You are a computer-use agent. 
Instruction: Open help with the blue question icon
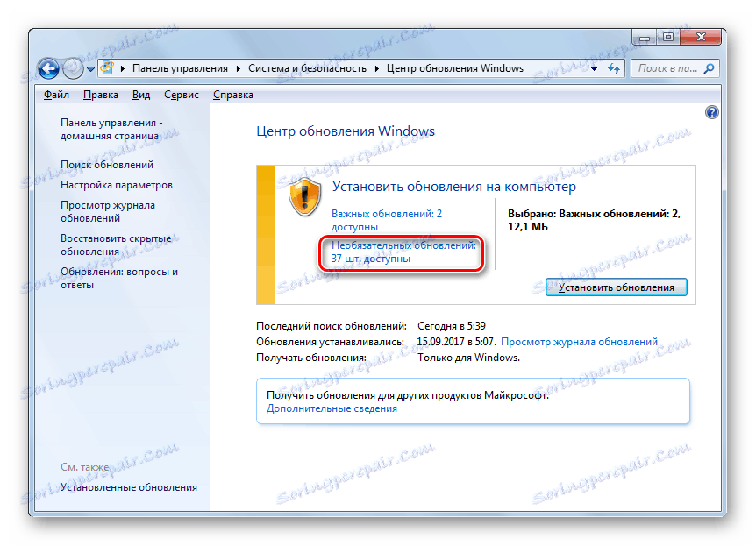coord(711,112)
